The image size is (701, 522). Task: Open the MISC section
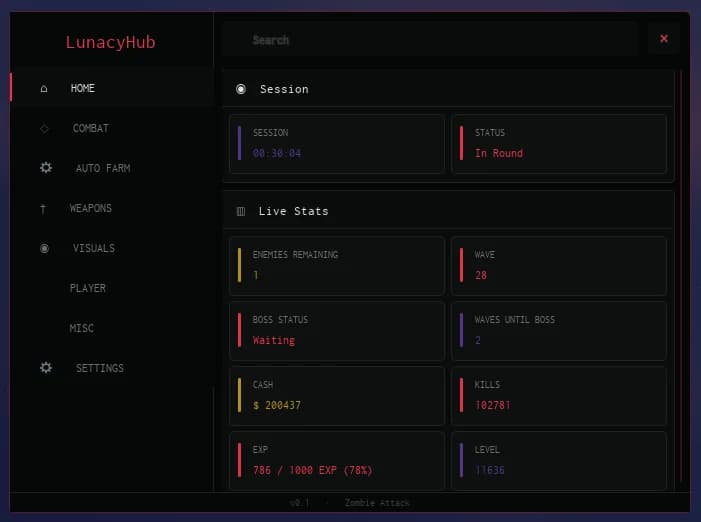(112, 328)
